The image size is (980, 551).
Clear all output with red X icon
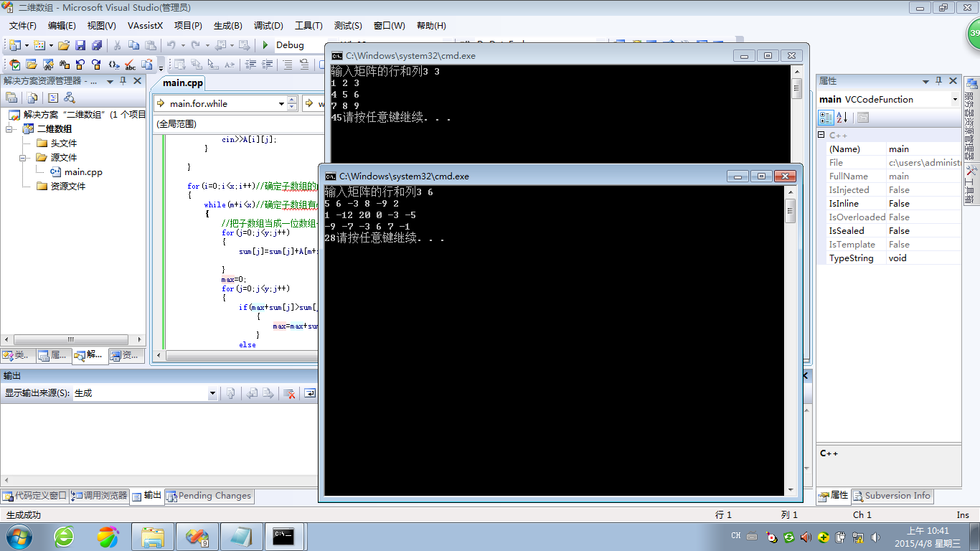tap(289, 393)
